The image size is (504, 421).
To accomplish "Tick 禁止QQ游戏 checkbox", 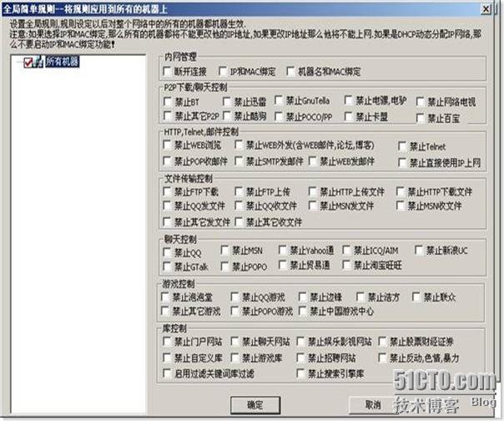I will point(235,297).
